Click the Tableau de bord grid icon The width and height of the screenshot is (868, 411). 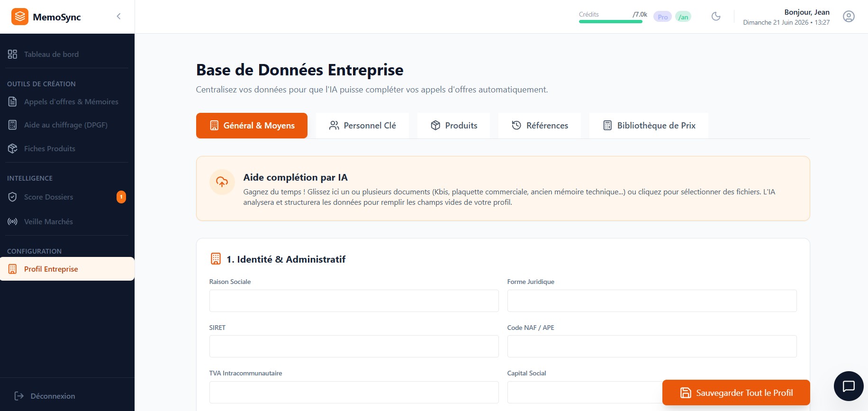[x=13, y=54]
